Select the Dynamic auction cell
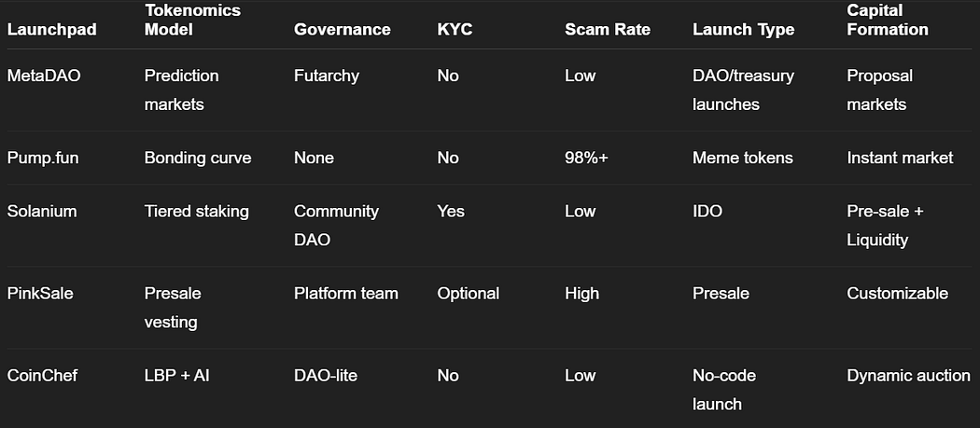The image size is (980, 428). click(909, 376)
